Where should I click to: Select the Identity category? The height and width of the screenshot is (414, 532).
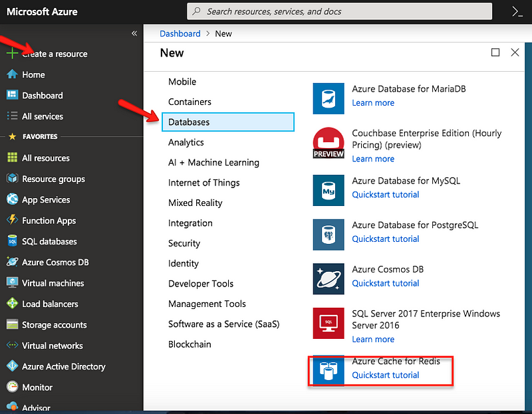tap(184, 263)
